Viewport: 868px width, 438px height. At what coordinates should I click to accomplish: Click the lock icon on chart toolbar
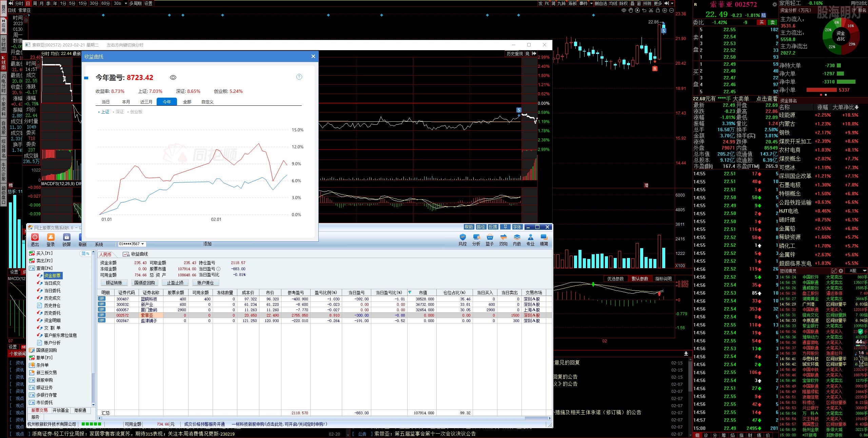click(x=657, y=10)
